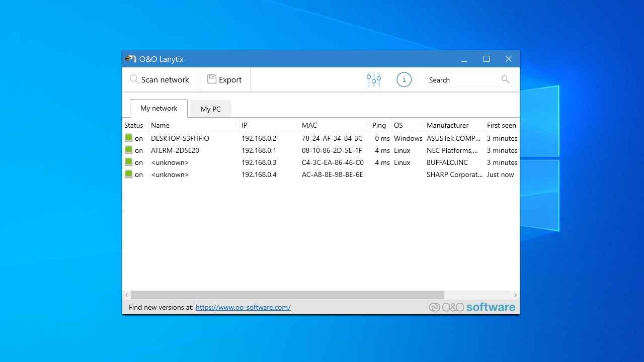Click the NEC Platforms manufacturer cell
The height and width of the screenshot is (362, 644).
click(452, 150)
